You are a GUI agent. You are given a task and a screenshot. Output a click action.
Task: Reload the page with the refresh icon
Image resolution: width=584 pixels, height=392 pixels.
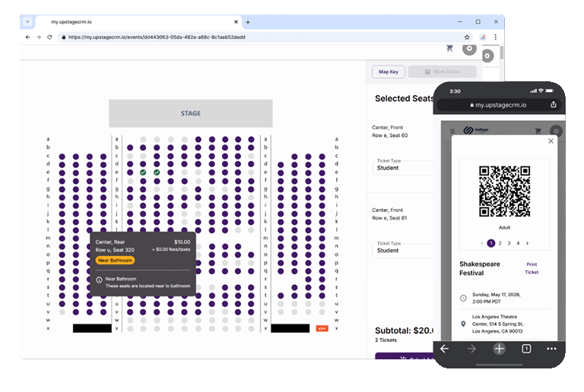[50, 36]
